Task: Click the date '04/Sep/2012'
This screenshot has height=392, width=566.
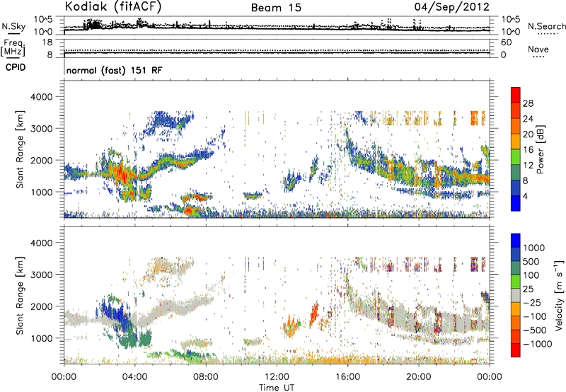Action: tap(452, 6)
